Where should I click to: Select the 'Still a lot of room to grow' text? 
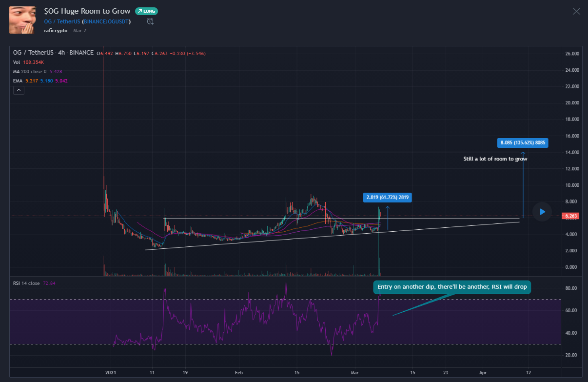(x=495, y=159)
